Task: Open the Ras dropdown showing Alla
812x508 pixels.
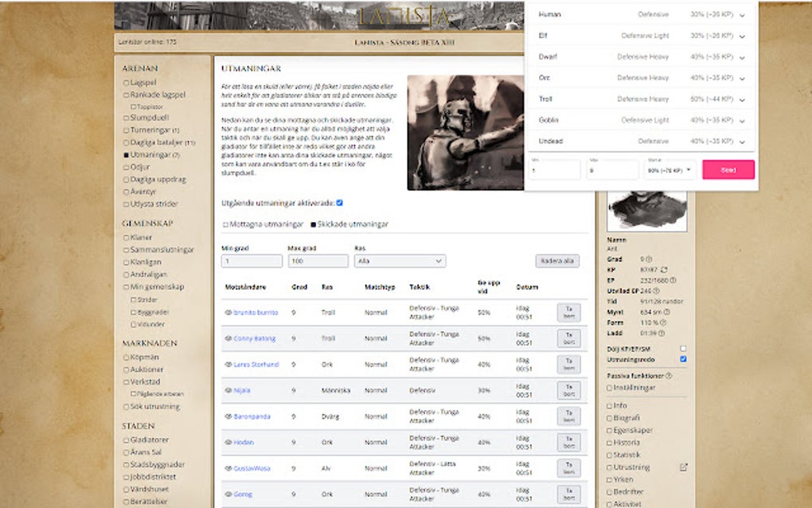Action: (x=400, y=261)
